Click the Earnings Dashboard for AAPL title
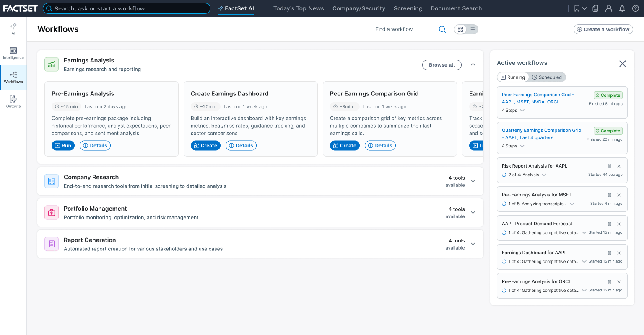The width and height of the screenshot is (644, 335). 534,253
